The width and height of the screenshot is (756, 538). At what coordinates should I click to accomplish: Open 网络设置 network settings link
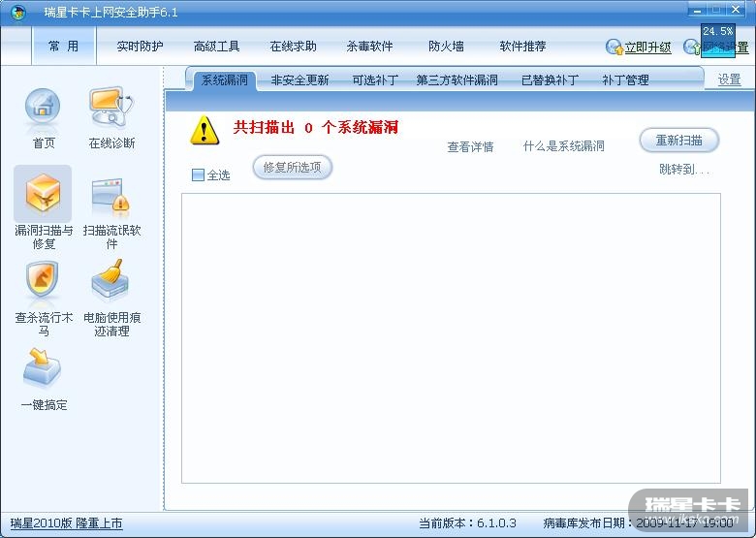tap(726, 47)
